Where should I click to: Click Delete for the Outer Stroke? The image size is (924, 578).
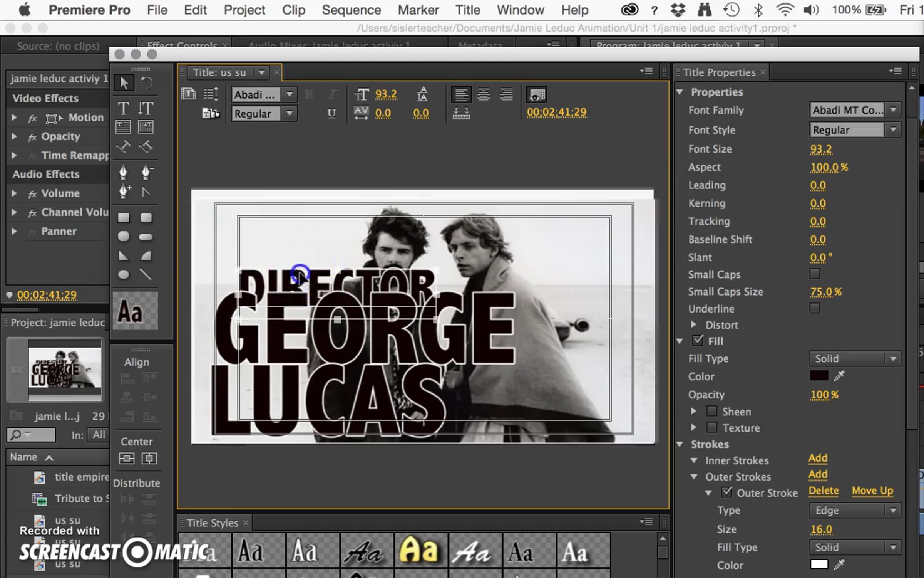[823, 491]
